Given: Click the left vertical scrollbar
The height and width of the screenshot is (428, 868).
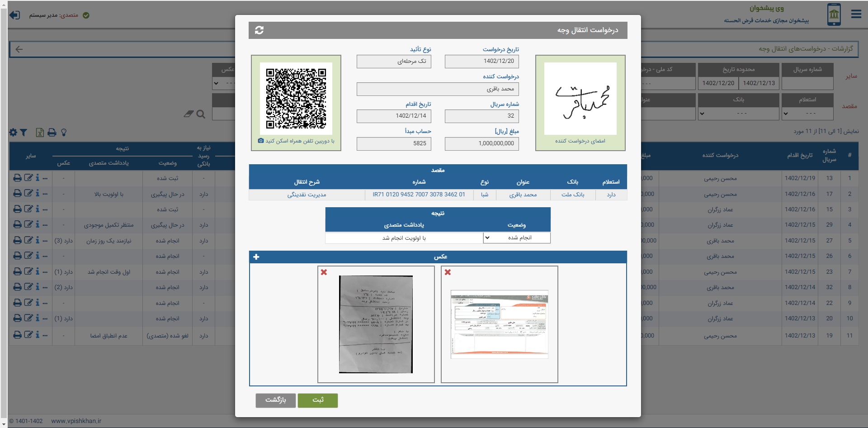Looking at the screenshot, I should tap(4, 214).
